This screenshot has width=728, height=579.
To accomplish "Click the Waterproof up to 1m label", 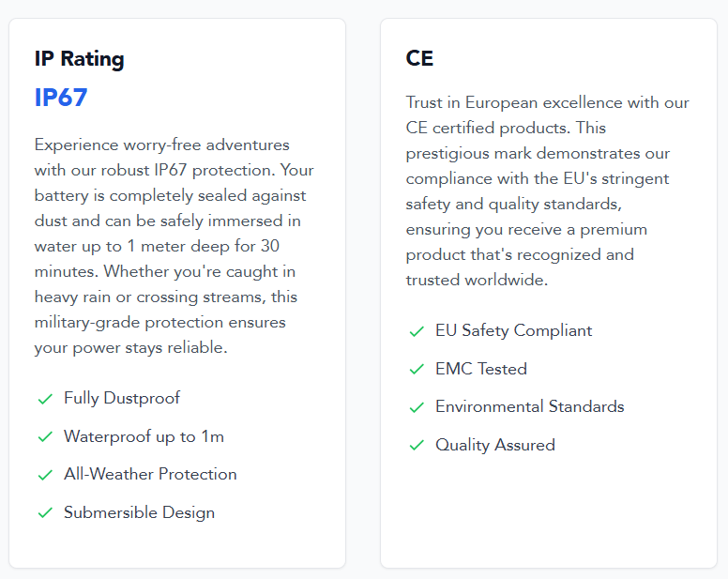I will [144, 436].
